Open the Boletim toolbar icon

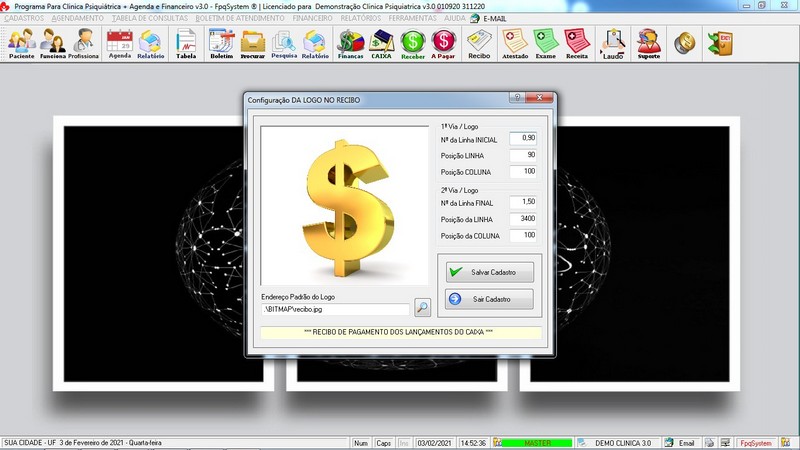(x=221, y=44)
